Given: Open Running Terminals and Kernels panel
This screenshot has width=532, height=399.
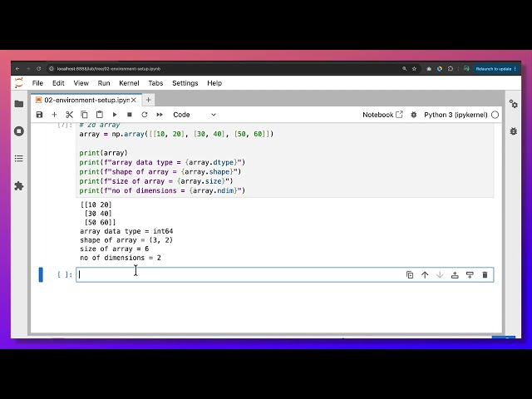Looking at the screenshot, I should (x=19, y=131).
